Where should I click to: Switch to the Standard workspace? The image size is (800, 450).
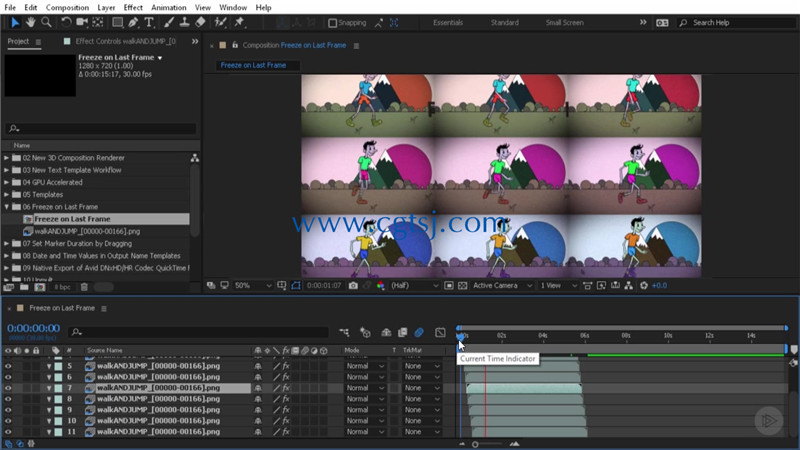pyautogui.click(x=505, y=23)
